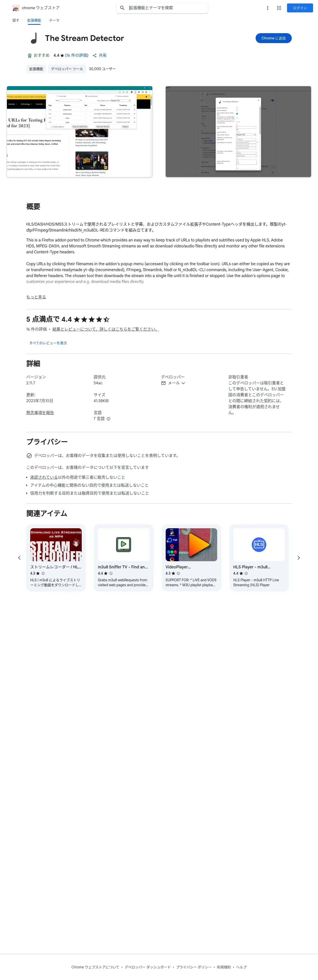Image resolution: width=318 pixels, height=980 pixels.
Task: Click footer プライバシー ポリシー link
Action: tap(194, 967)
